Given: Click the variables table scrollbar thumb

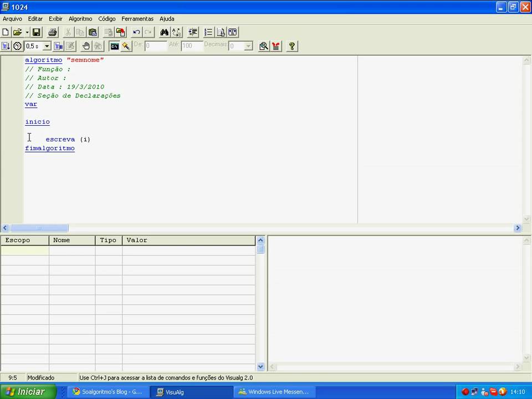Looking at the screenshot, I should coord(260,249).
